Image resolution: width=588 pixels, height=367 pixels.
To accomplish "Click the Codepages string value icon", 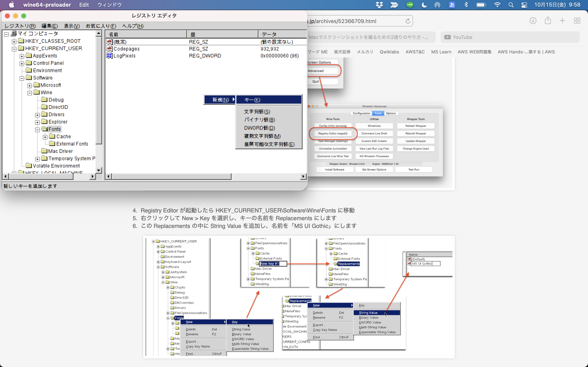I will coord(109,49).
